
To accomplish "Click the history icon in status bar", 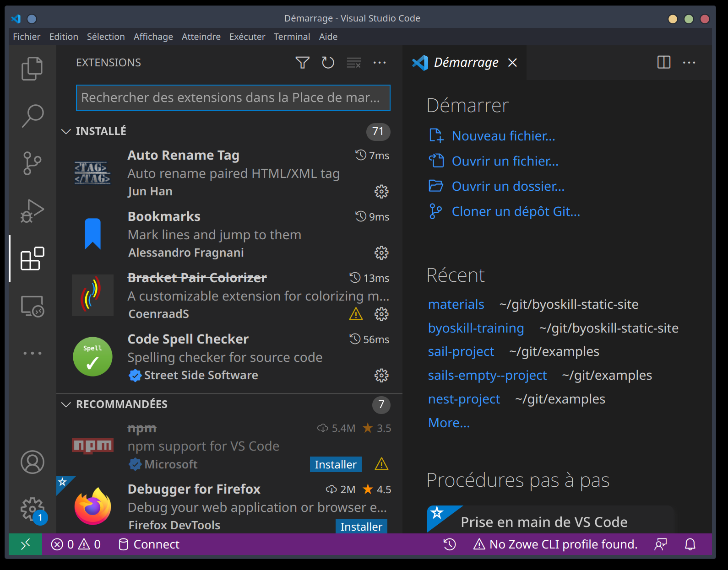I will (x=450, y=544).
